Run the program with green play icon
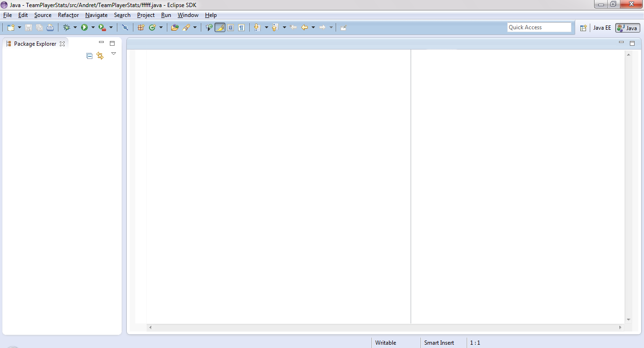This screenshot has height=348, width=644. (84, 27)
